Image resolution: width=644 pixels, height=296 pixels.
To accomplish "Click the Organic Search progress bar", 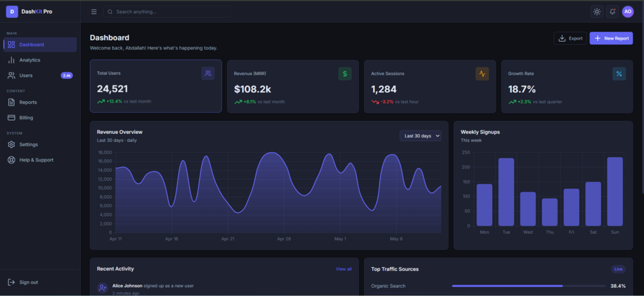I will tap(529, 286).
